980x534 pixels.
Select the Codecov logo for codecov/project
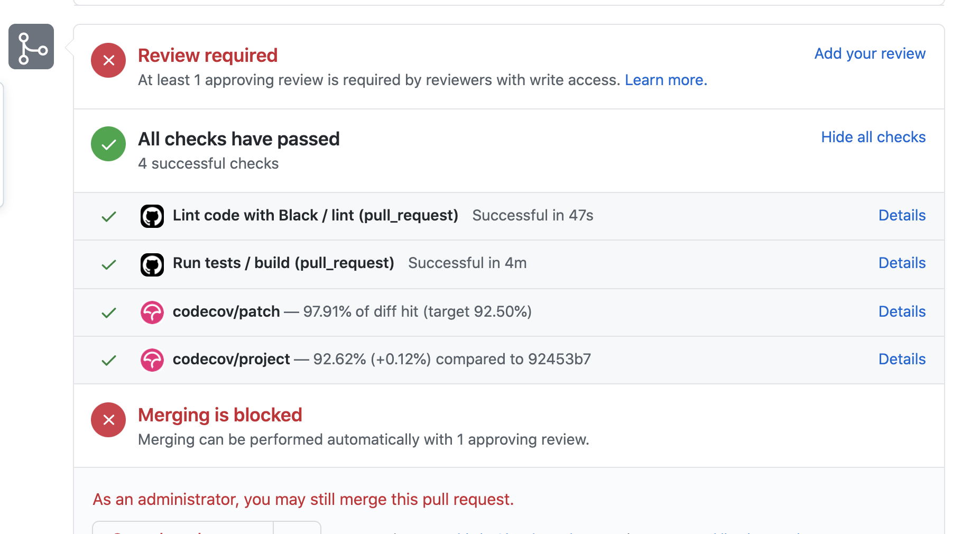152,360
